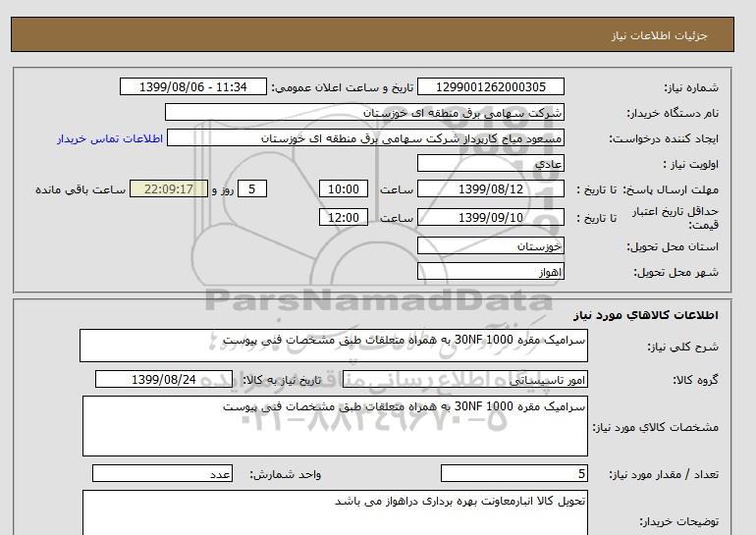
Task: Select the price validity time 12:00
Action: pos(345,217)
